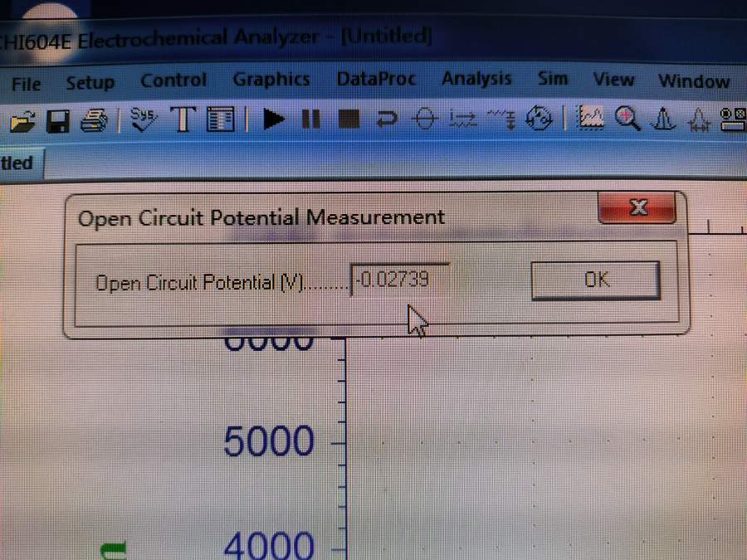Stop the run with the Stop button
747x560 pixels.
coord(349,119)
